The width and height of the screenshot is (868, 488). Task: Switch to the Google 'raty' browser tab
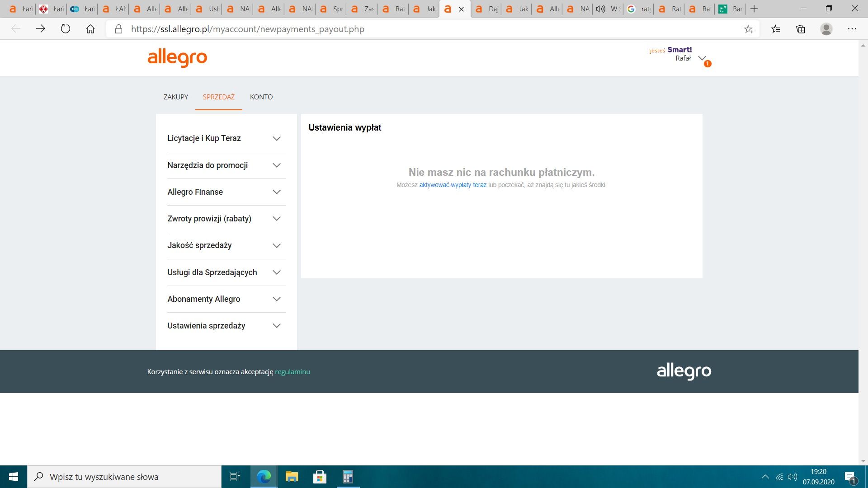click(x=639, y=9)
